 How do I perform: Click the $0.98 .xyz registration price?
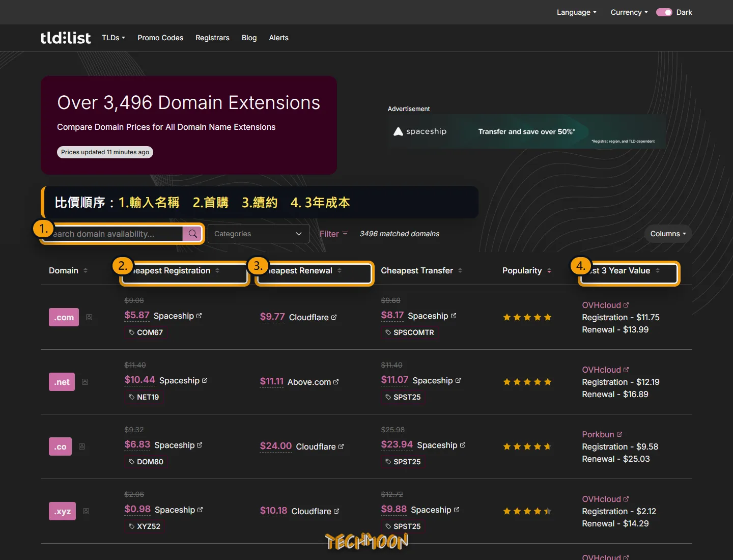pyautogui.click(x=137, y=509)
